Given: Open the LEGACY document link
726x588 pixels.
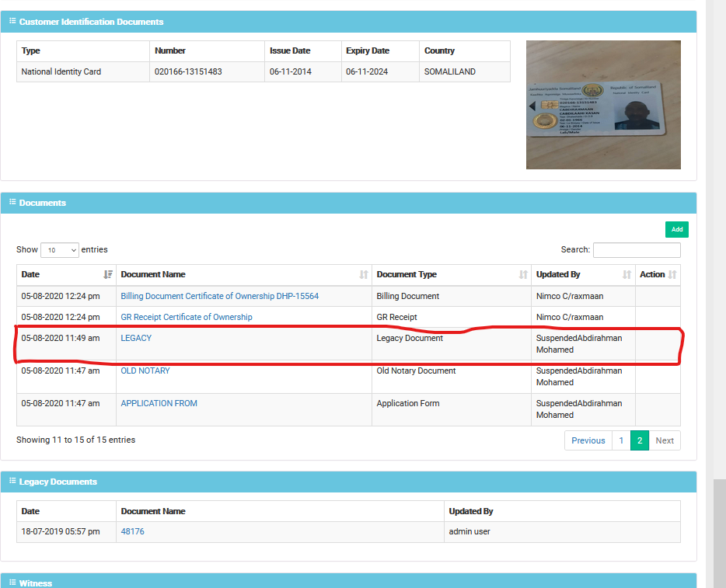Looking at the screenshot, I should pyautogui.click(x=136, y=338).
